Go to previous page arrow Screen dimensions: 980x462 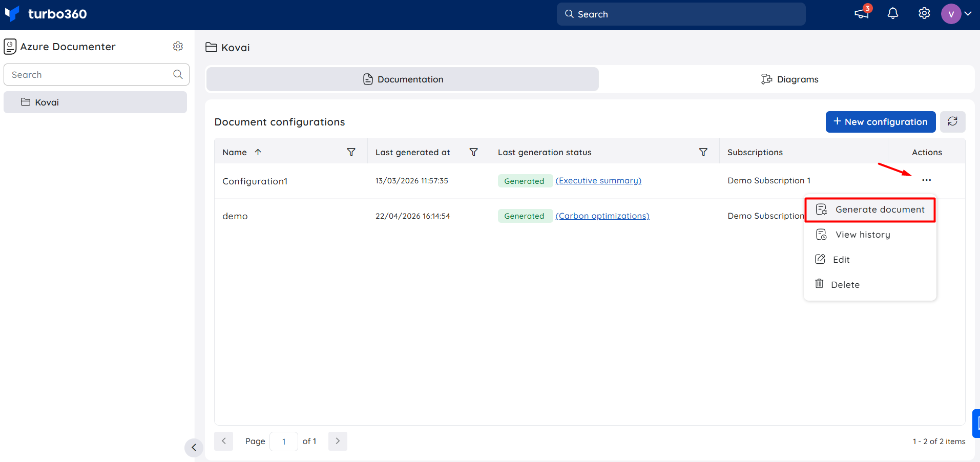click(224, 441)
